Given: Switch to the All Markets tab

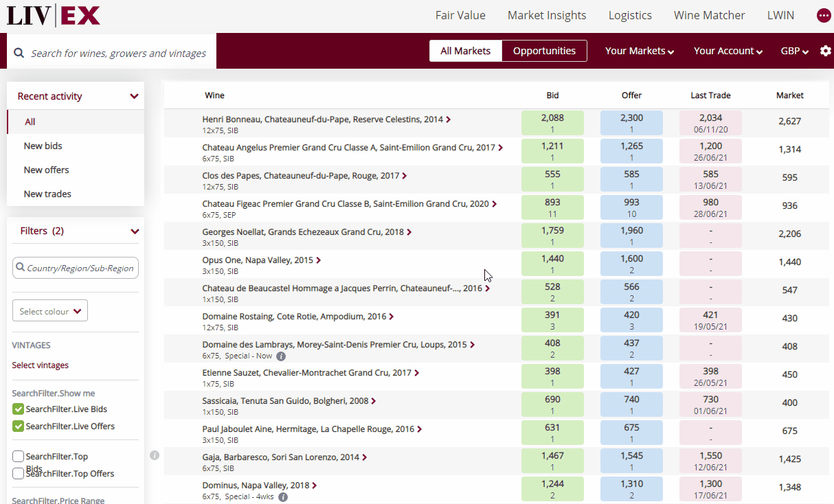Looking at the screenshot, I should pos(466,51).
